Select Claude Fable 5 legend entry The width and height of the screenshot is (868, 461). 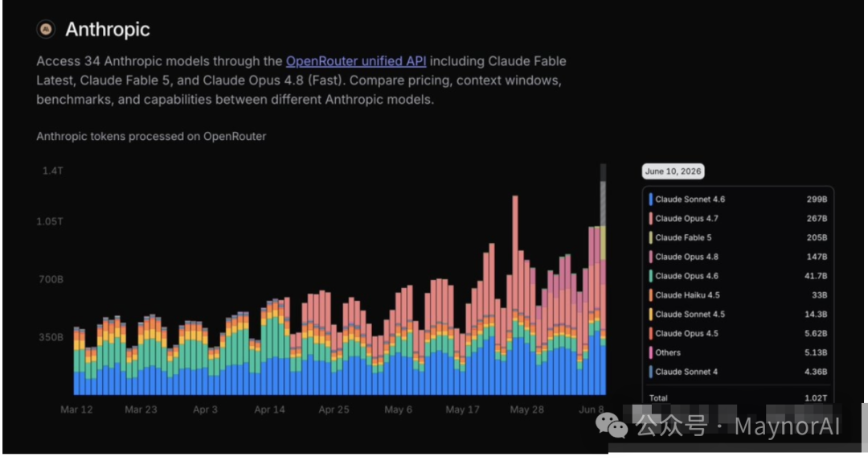click(x=739, y=237)
